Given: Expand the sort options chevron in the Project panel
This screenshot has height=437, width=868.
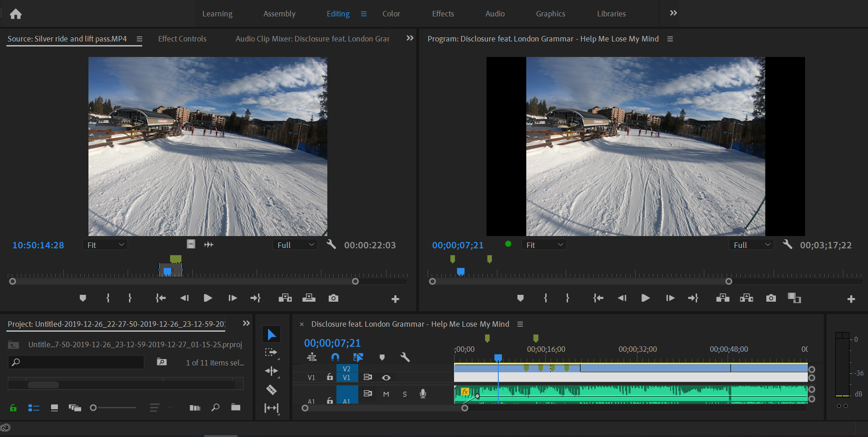Looking at the screenshot, I should (x=170, y=408).
